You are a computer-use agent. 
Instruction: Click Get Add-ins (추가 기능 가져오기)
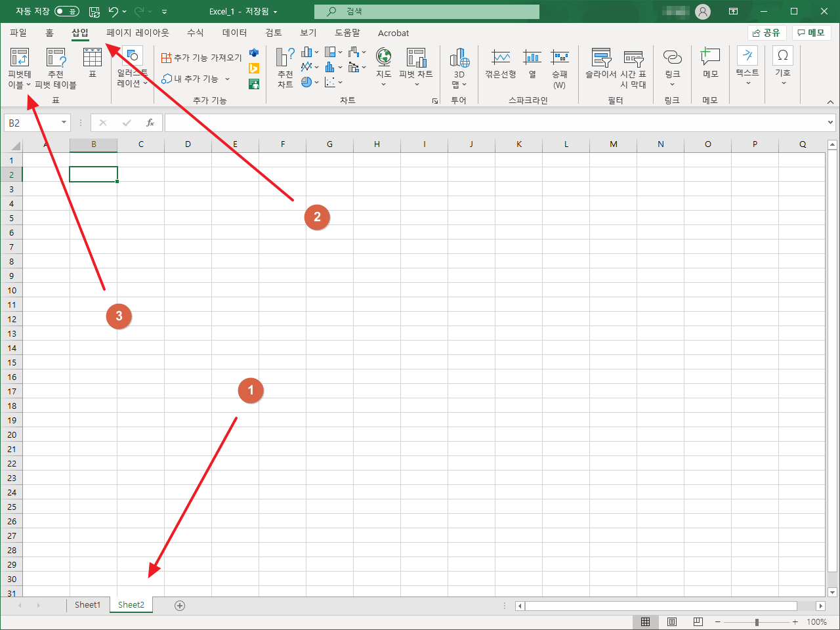(x=201, y=58)
